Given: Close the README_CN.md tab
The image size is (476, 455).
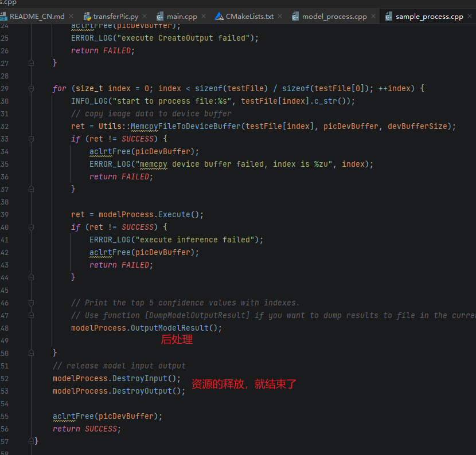Looking at the screenshot, I should (x=71, y=16).
